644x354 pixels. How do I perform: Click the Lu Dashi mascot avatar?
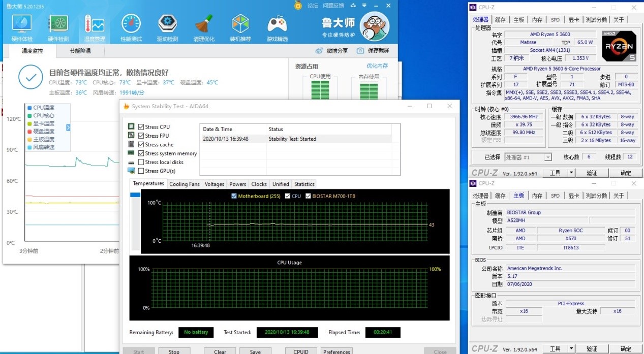click(374, 26)
